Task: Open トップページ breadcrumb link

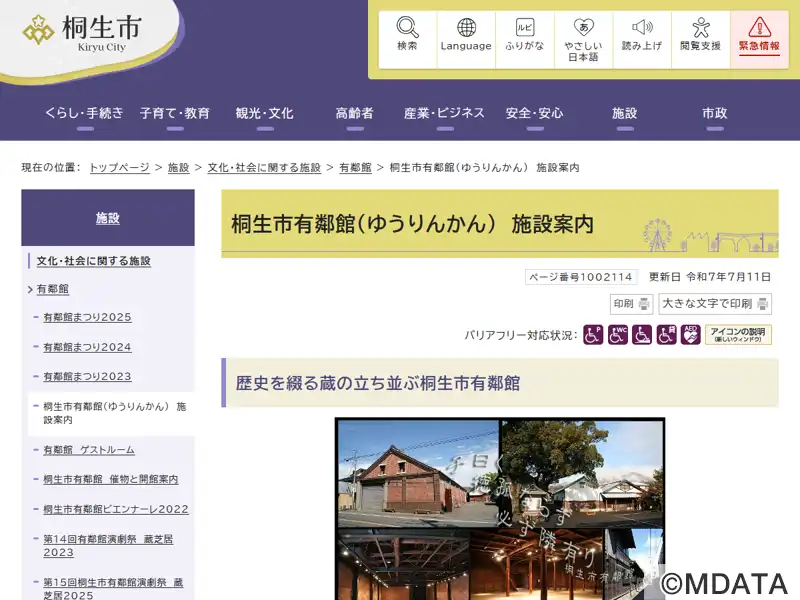Action: (x=119, y=168)
